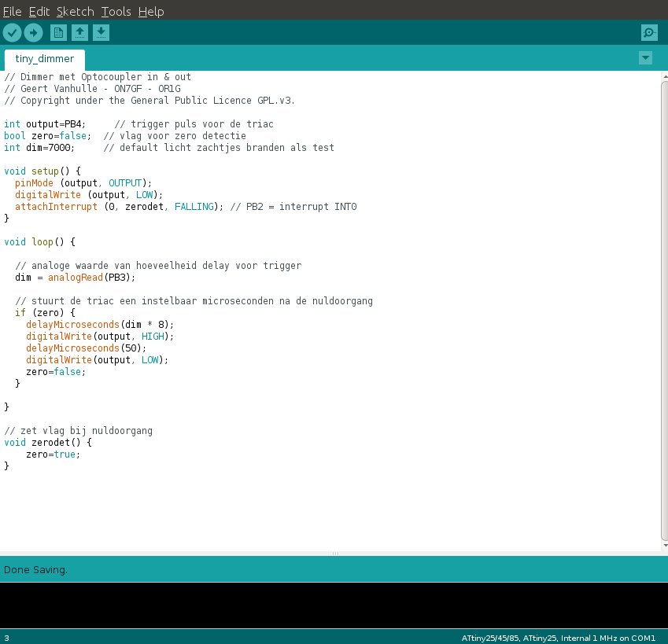Click the Verify checkmark button
The image size is (668, 644).
point(12,32)
